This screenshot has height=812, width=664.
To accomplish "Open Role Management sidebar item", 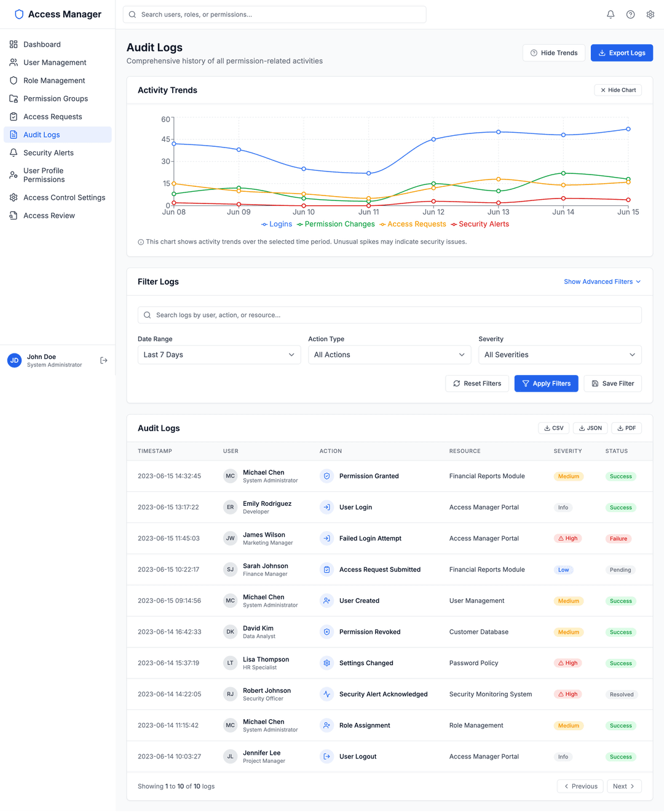I will (x=54, y=81).
